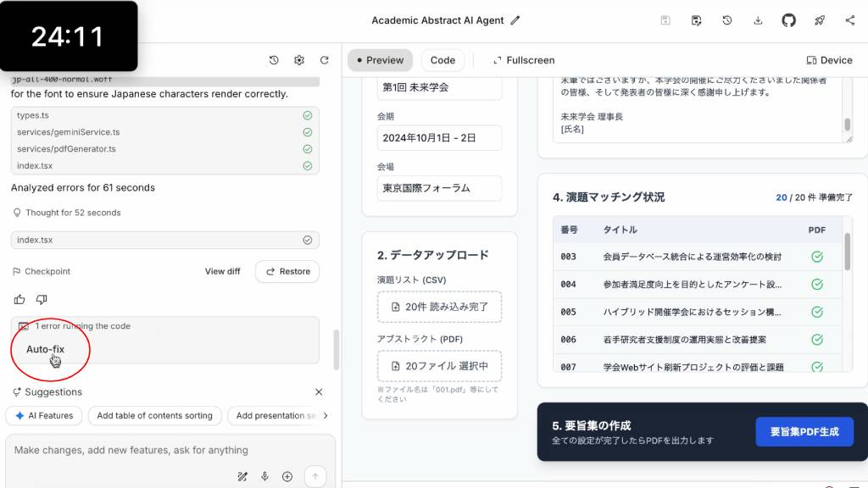
Task: Click the 要旨集PDF生成 button
Action: pyautogui.click(x=804, y=432)
